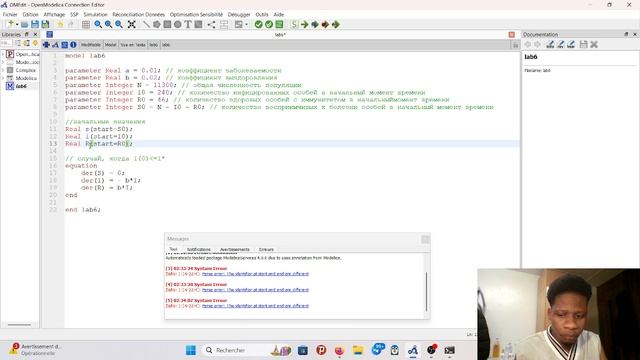Select the Text shape tool

click(188, 24)
